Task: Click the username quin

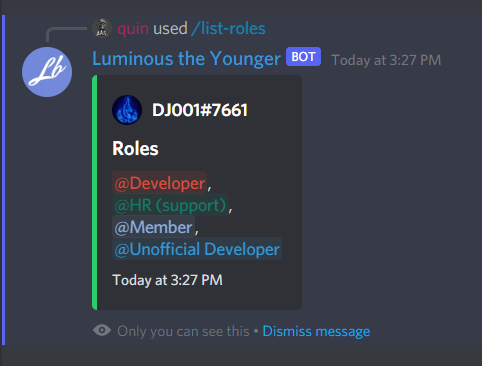Action: (133, 28)
